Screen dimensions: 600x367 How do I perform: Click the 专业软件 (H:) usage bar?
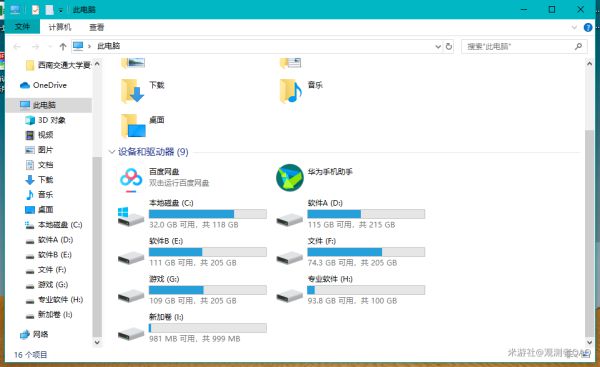click(366, 290)
